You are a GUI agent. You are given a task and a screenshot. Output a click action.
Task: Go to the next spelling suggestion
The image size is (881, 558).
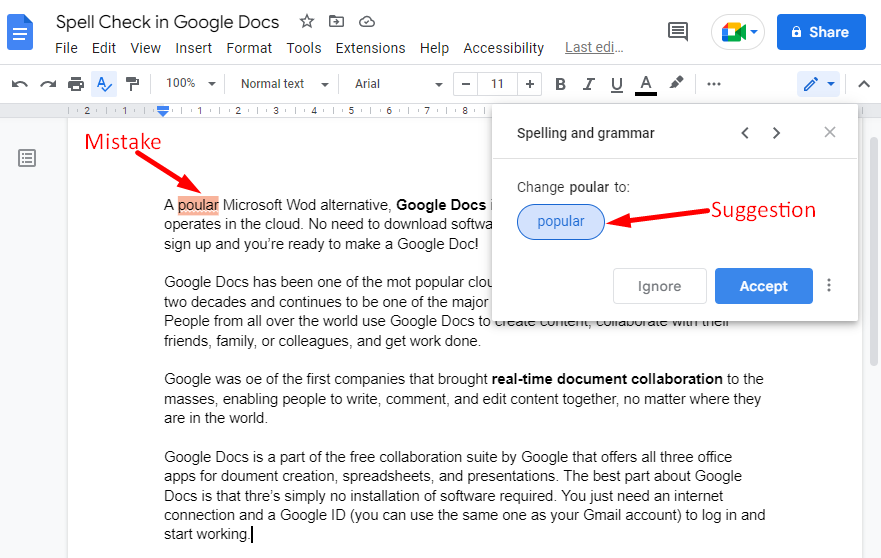point(776,133)
